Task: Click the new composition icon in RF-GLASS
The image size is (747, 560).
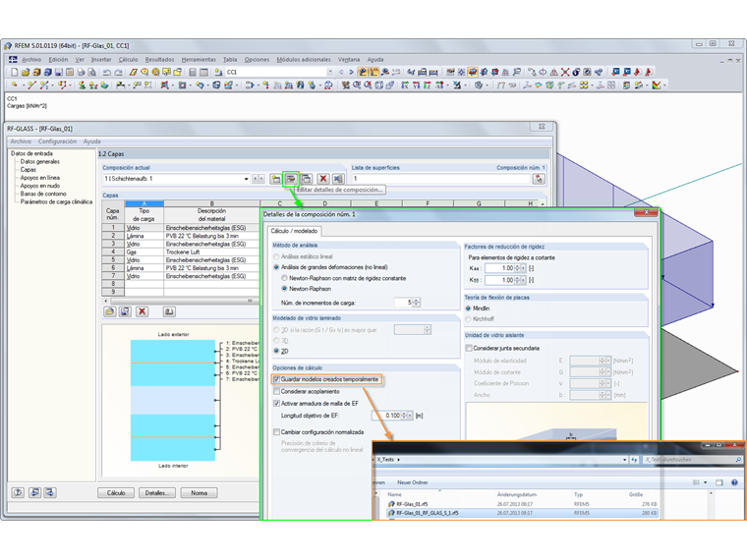Action: click(x=275, y=179)
